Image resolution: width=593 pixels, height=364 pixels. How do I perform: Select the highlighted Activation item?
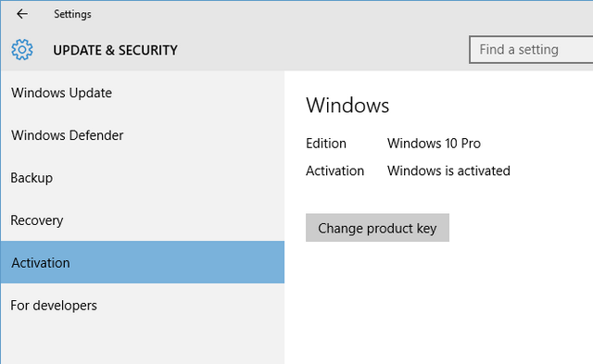coord(142,262)
